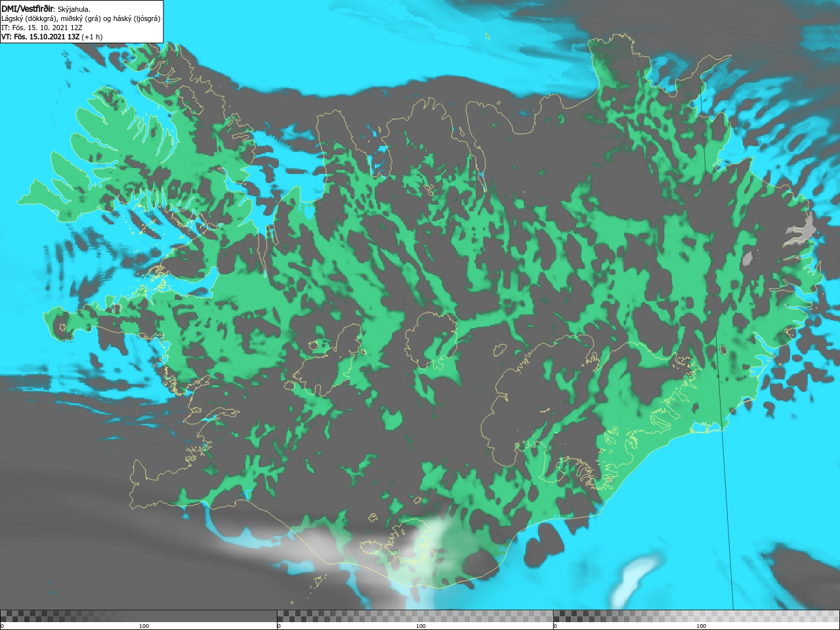Click the "Lágský (dökkgrá), miðský (grá) og háský (ljósgrá)" line
This screenshot has height=630, width=840.
(x=81, y=18)
